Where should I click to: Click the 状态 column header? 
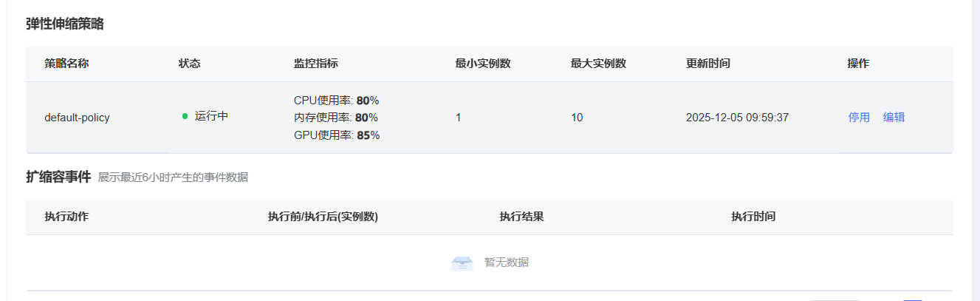tap(189, 64)
